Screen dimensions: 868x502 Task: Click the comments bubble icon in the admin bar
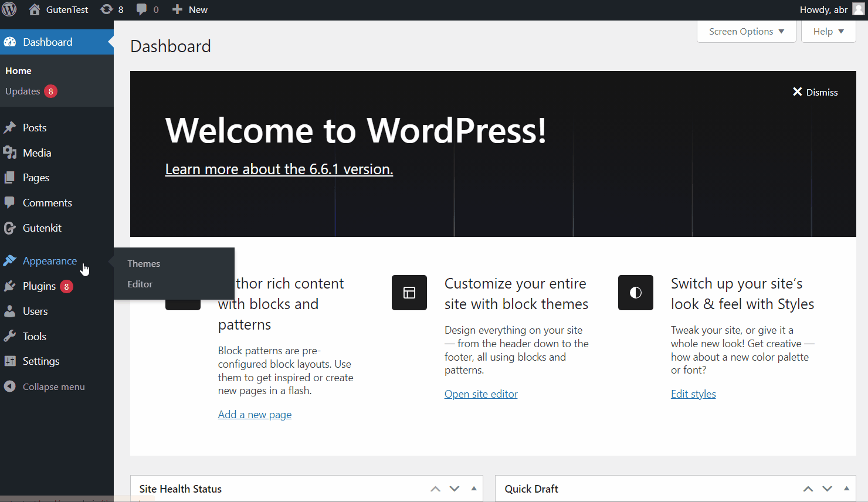tap(141, 9)
